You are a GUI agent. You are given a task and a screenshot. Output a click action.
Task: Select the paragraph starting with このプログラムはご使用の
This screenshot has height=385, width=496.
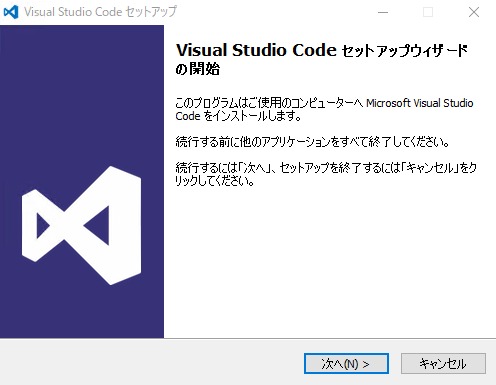coord(324,109)
